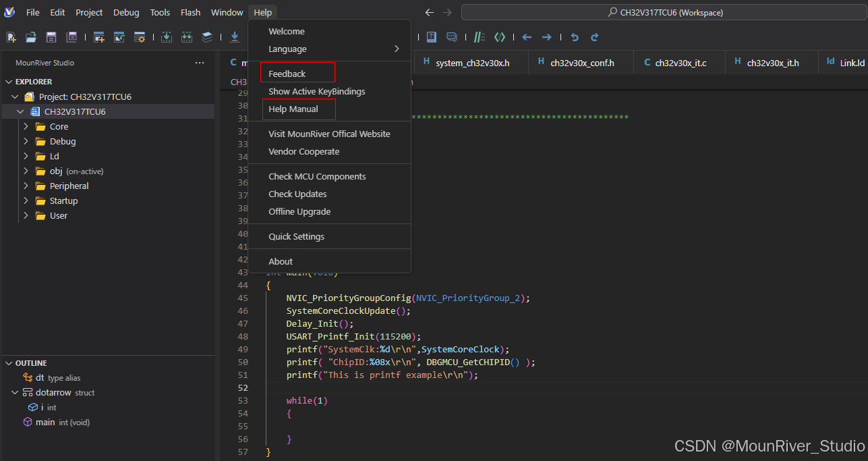Click the build toolbar icon

click(167, 37)
